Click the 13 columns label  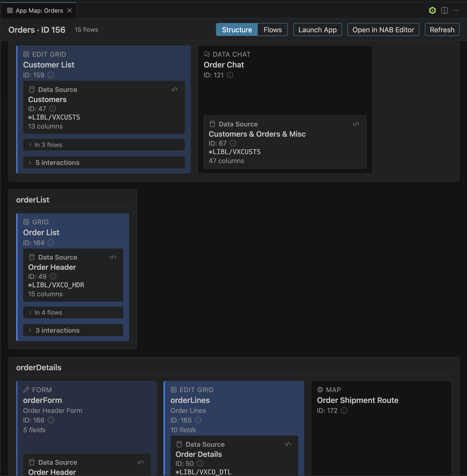(x=45, y=126)
